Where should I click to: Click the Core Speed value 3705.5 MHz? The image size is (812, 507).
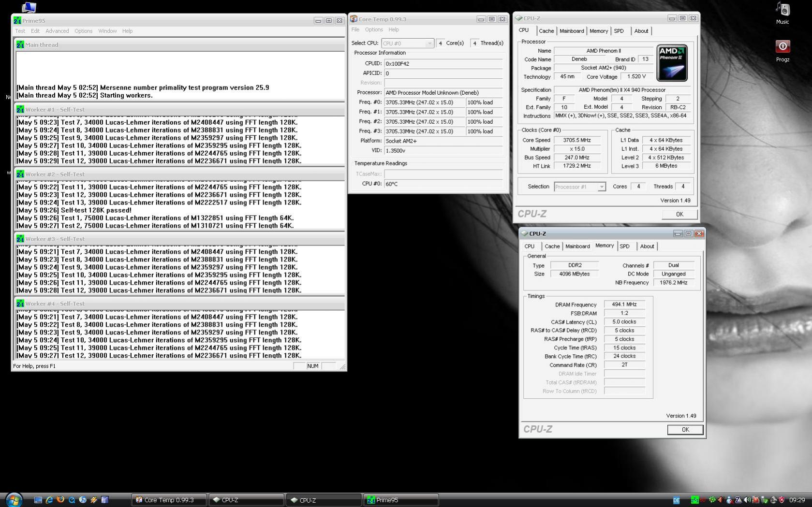tap(577, 140)
